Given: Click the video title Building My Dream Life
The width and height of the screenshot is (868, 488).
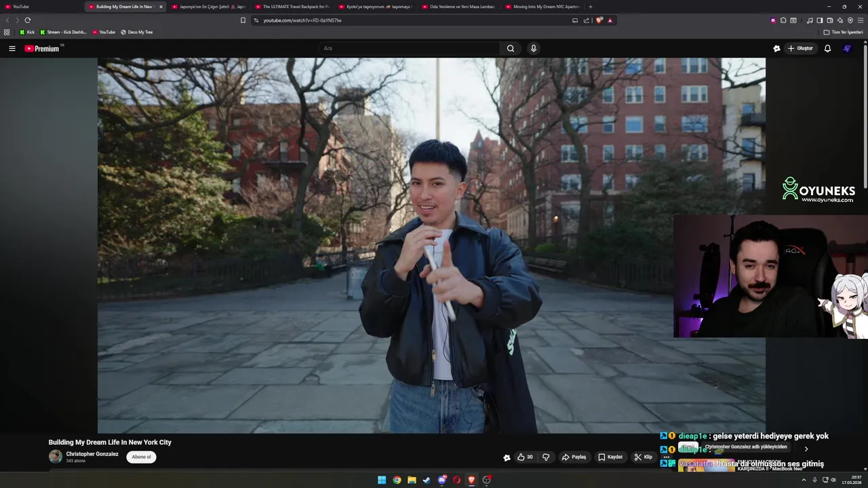Looking at the screenshot, I should click(110, 442).
